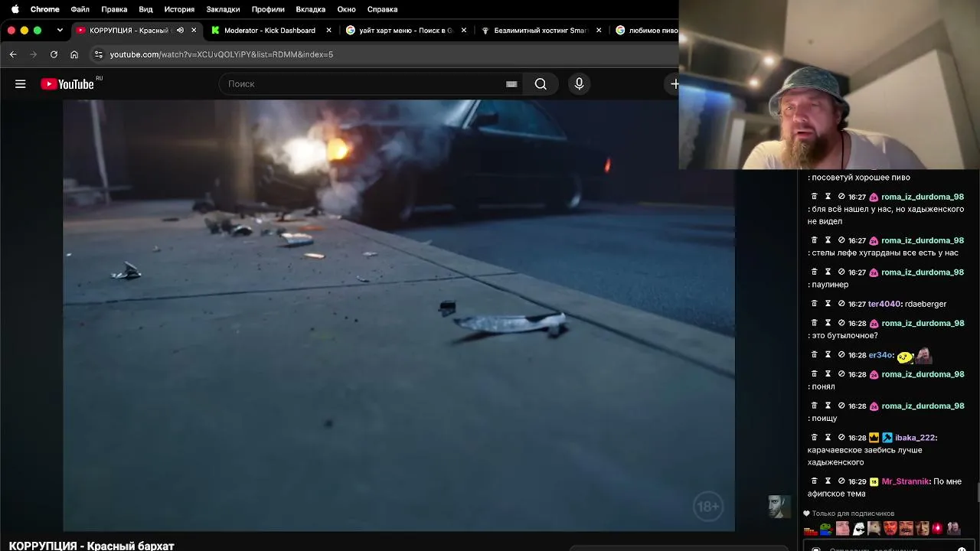Viewport: 980px width, 551px height.
Task: Click the message 'посоветуй хорошее пиво'
Action: click(x=861, y=178)
